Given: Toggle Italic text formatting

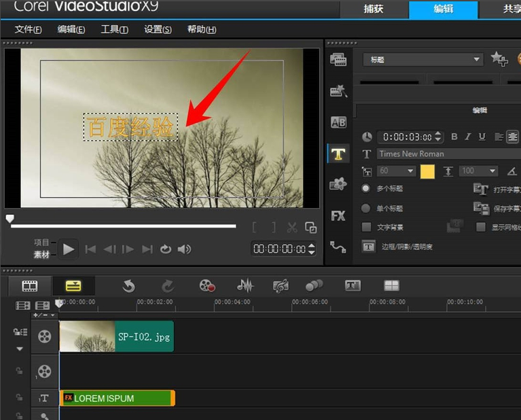Looking at the screenshot, I should point(468,137).
